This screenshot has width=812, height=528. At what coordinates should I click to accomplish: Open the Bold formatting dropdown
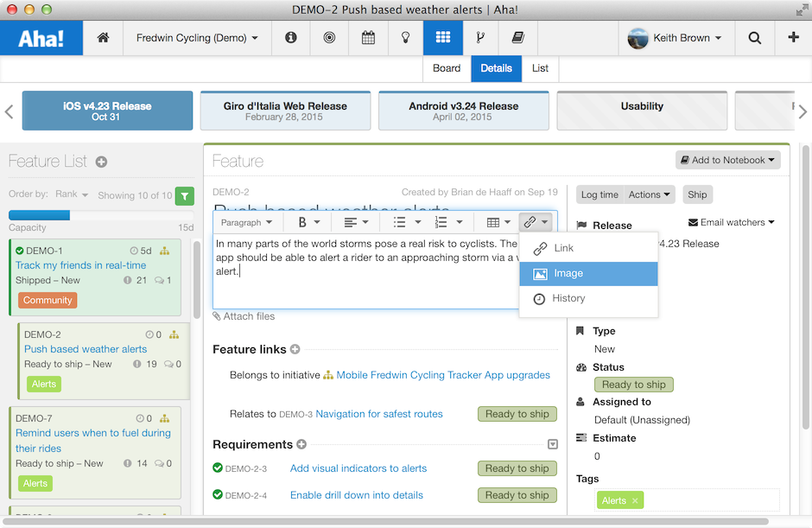[x=309, y=222]
